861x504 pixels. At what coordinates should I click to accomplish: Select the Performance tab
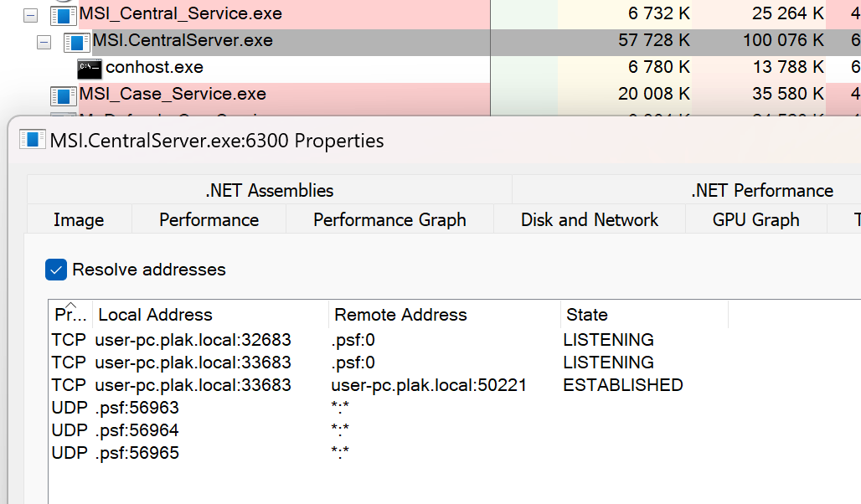pos(209,219)
